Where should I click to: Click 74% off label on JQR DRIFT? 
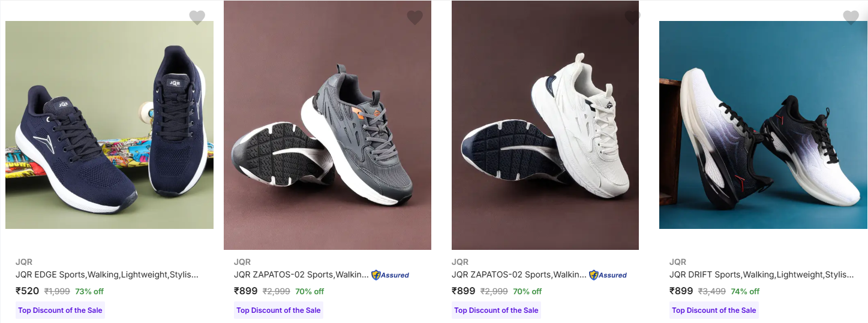point(745,292)
